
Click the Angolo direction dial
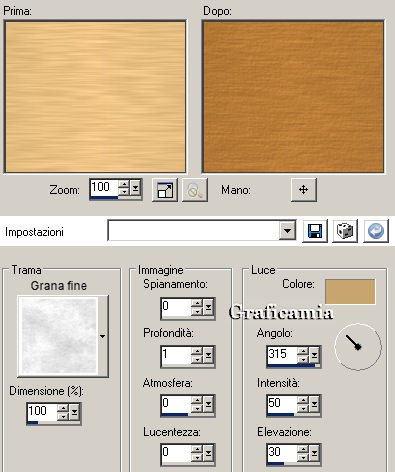[358, 347]
